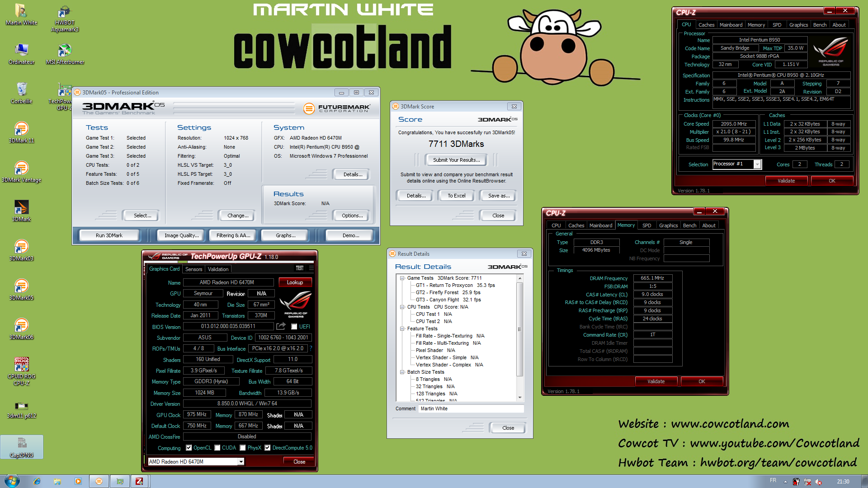Click the Submit Your Results button
Screen dimensions: 868x488
(456, 160)
